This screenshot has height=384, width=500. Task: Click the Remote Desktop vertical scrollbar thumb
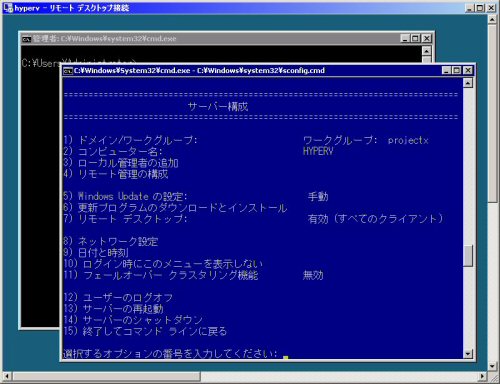pyautogui.click(x=492, y=113)
